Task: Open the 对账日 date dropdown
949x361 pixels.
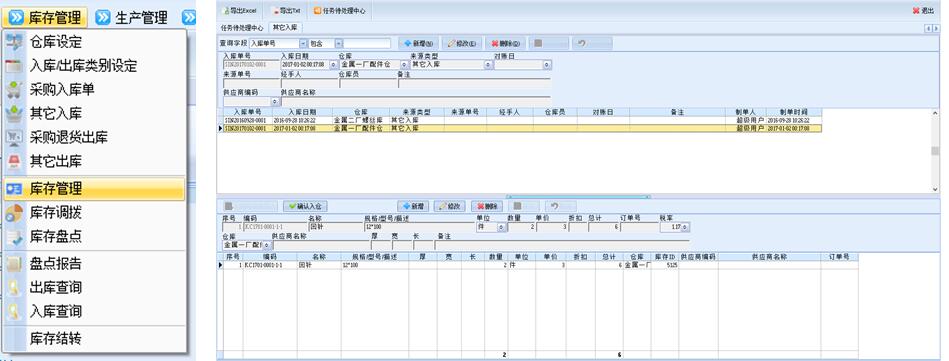Action: pyautogui.click(x=547, y=64)
